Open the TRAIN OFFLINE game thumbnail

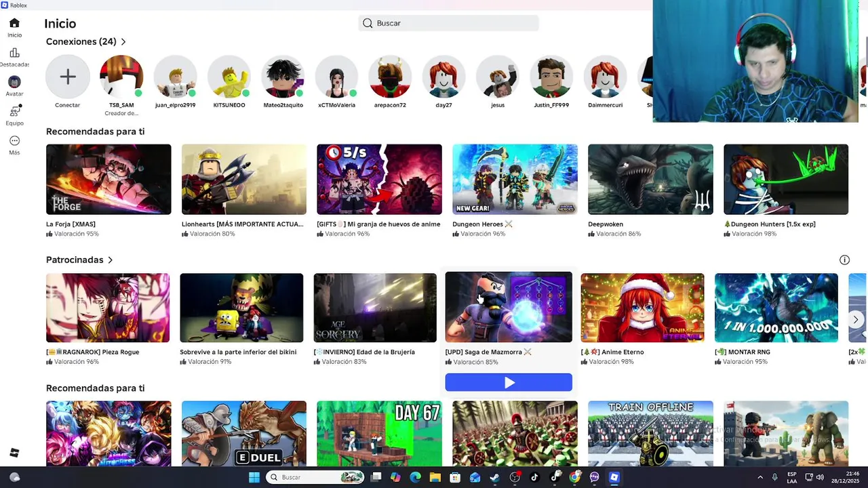(x=650, y=434)
